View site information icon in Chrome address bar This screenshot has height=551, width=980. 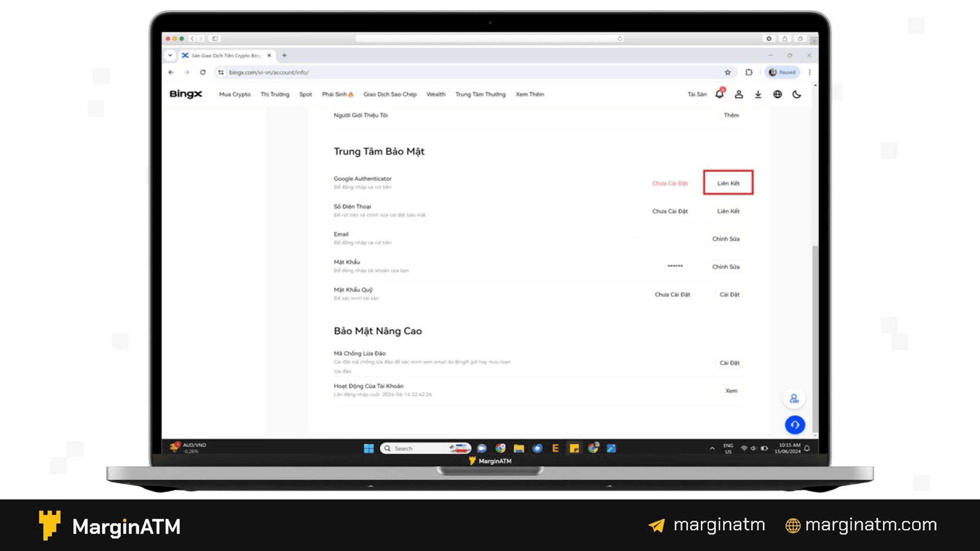[221, 72]
